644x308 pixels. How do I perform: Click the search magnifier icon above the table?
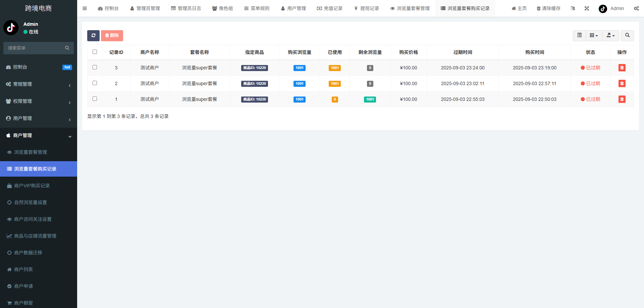click(x=627, y=36)
